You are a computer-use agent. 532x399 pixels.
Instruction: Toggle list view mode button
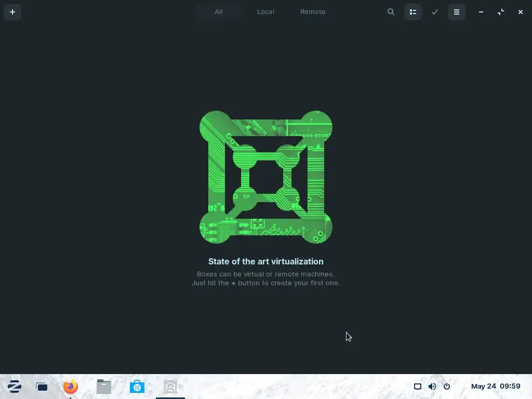point(413,12)
